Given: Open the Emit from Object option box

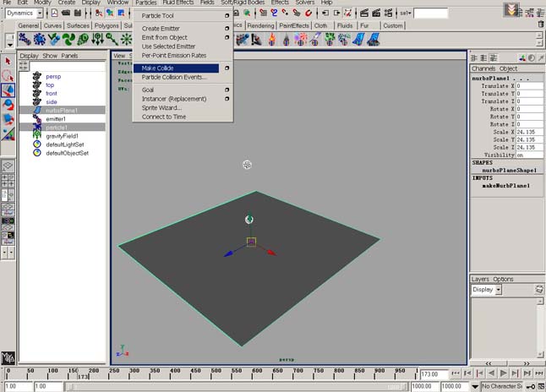Looking at the screenshot, I should click(x=227, y=37).
